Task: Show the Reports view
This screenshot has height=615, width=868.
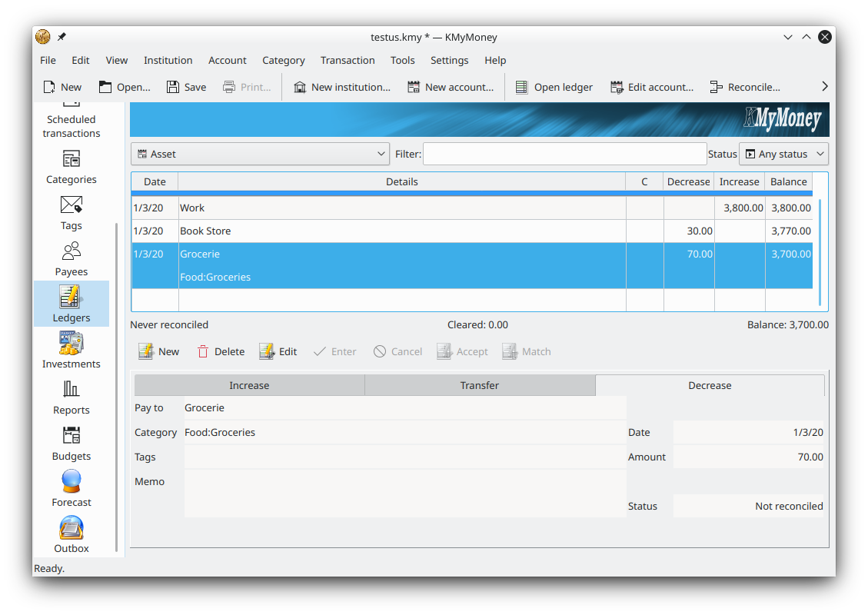Action: click(x=71, y=397)
